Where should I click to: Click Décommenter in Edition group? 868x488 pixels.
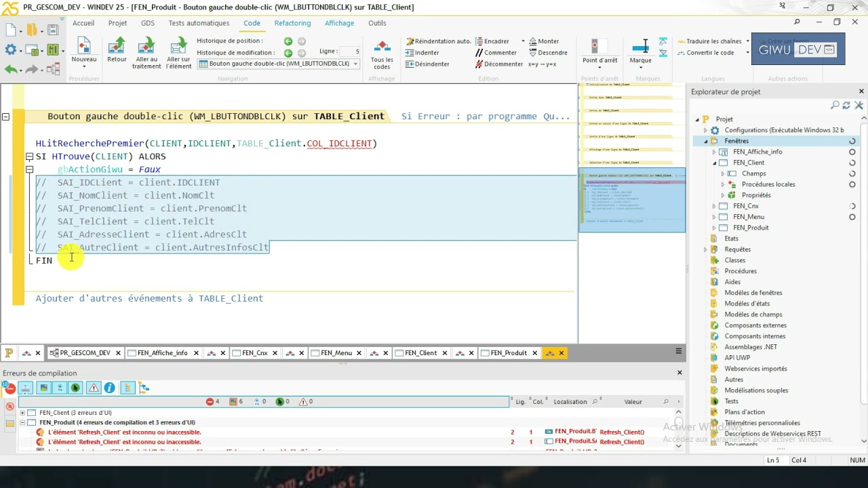coord(499,64)
